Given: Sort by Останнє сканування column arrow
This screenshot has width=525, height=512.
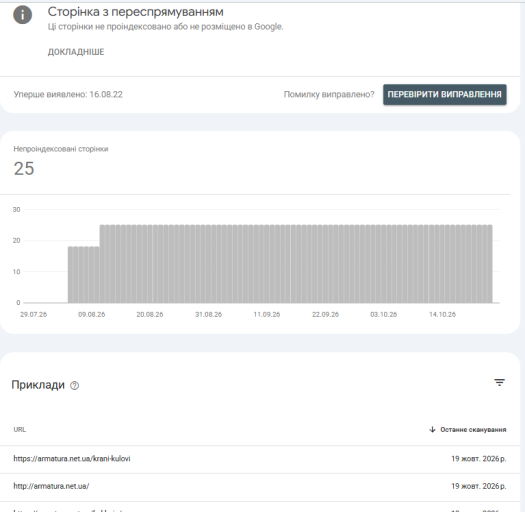Looking at the screenshot, I should click(432, 429).
